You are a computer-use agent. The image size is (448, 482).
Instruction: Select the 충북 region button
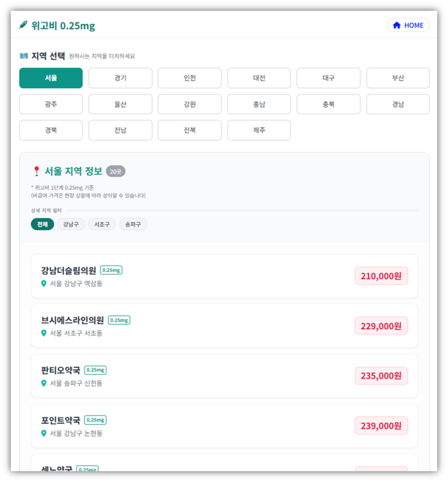point(328,104)
